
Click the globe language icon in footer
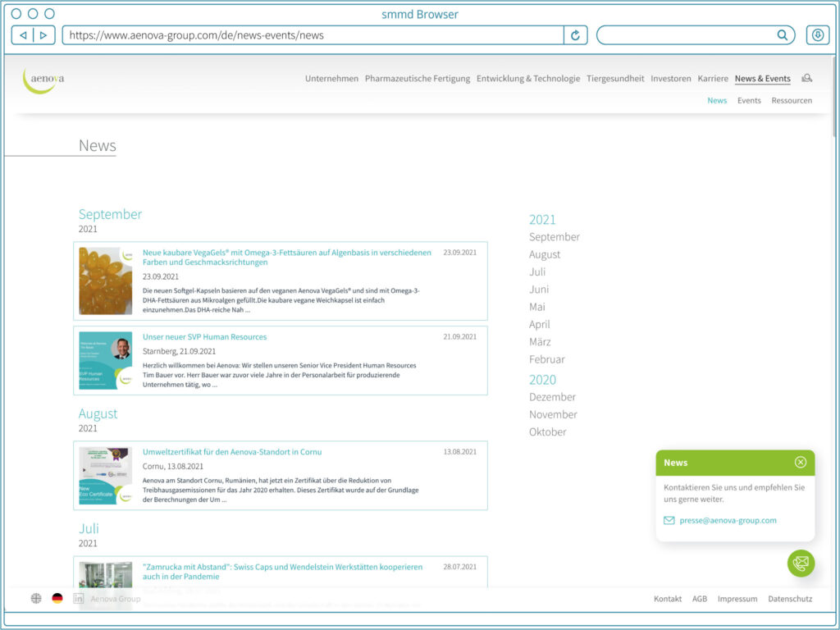pos(36,598)
